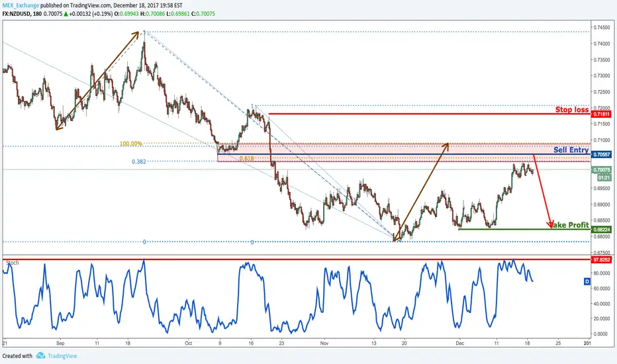This screenshot has height=364, width=617.
Task: Click the 23 date label on time axis
Action: (281, 343)
